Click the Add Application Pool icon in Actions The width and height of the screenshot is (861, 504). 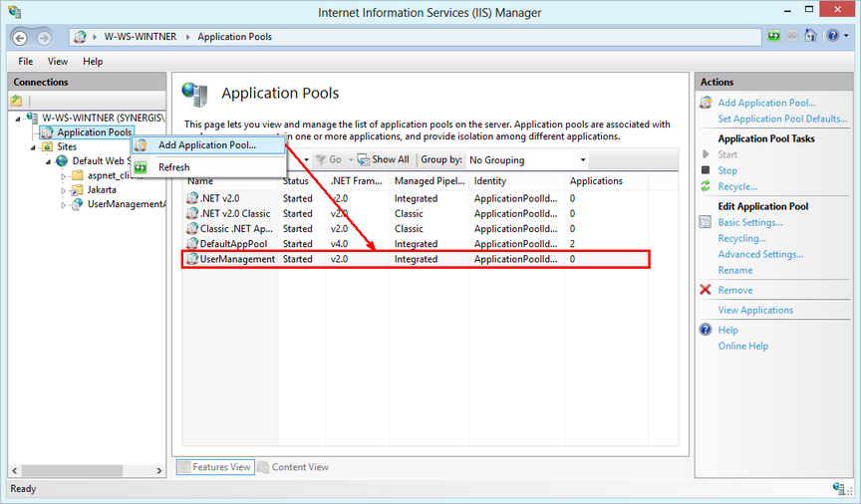pos(706,103)
